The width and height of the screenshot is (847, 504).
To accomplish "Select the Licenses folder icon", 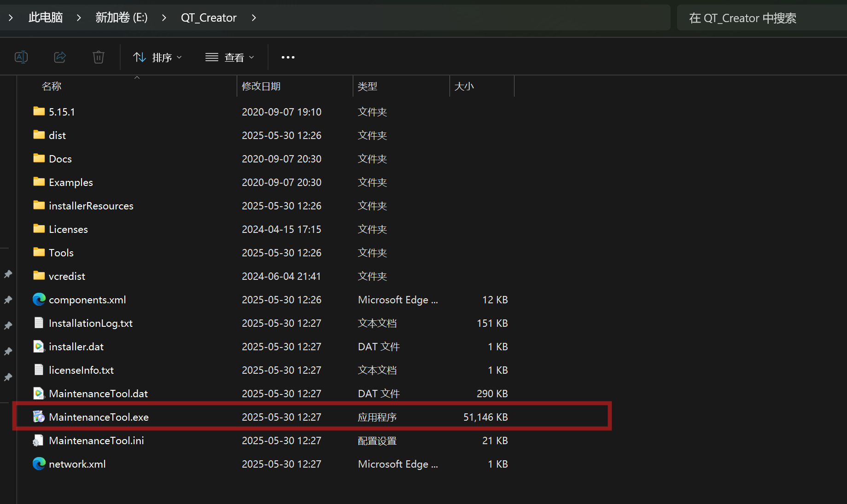I will point(39,229).
